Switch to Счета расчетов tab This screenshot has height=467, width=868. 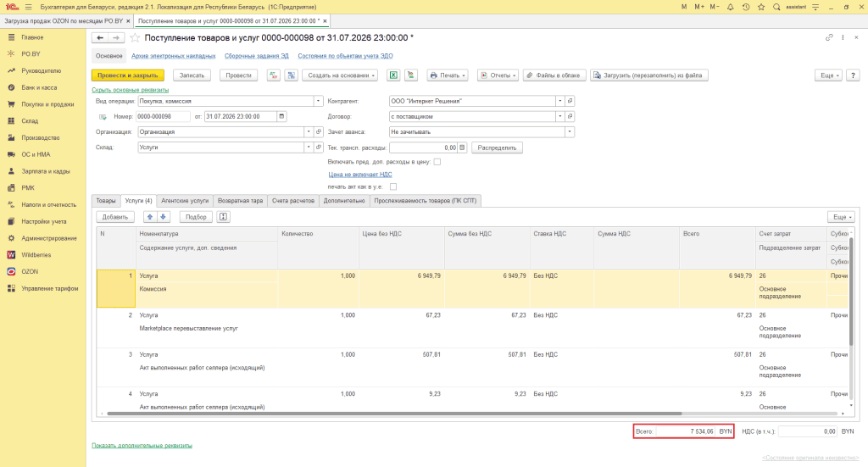pos(293,201)
